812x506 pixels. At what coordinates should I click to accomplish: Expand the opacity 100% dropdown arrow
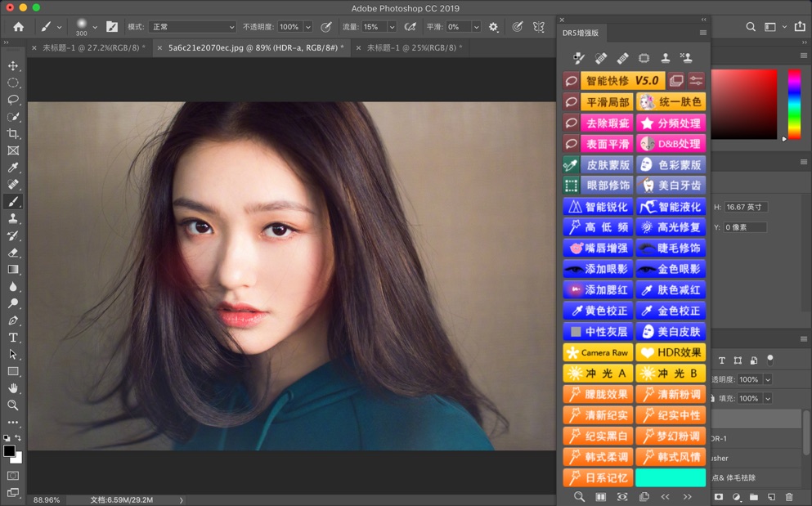coord(307,27)
